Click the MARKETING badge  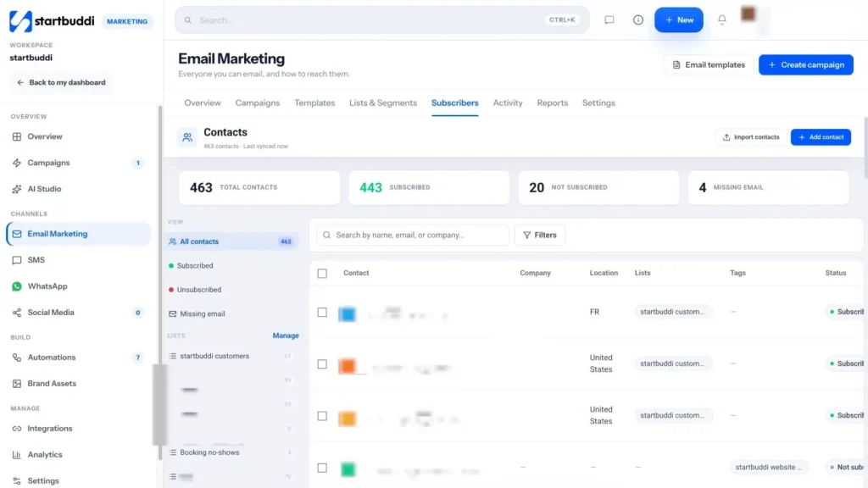[127, 21]
